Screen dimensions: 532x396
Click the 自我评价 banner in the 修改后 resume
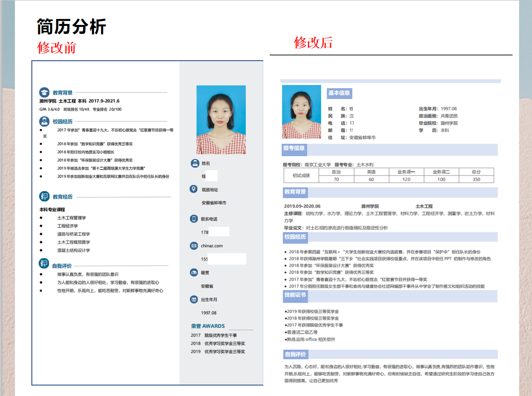pos(390,354)
